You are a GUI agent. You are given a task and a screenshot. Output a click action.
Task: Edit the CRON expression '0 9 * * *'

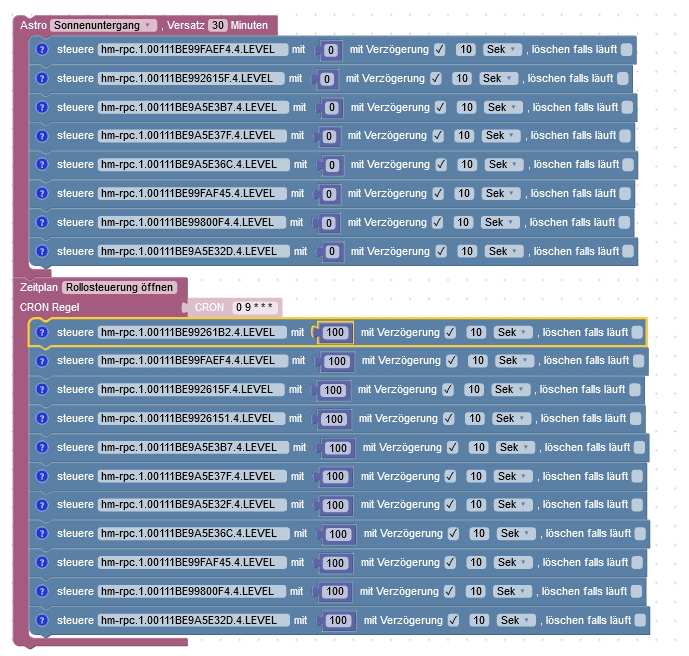(255, 307)
